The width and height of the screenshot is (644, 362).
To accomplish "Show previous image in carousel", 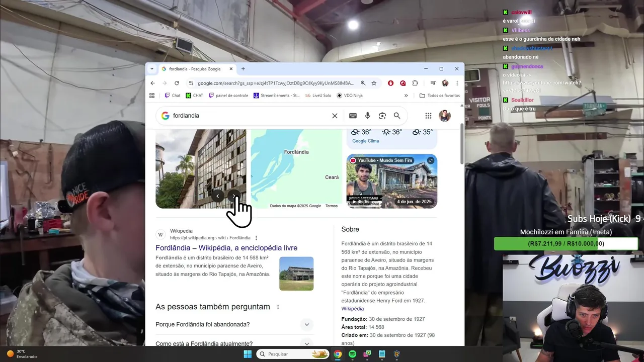I will [x=217, y=196].
